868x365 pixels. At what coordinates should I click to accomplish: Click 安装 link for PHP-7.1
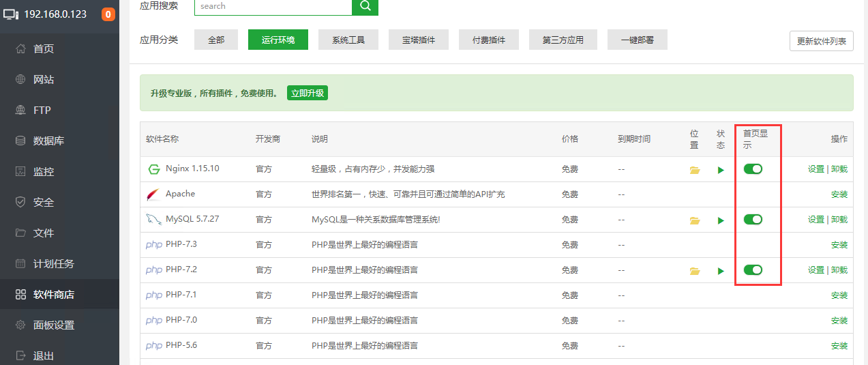[x=839, y=295]
